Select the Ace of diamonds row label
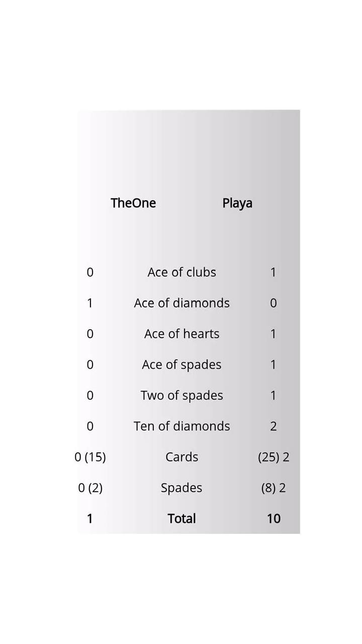Image resolution: width=362 pixels, height=644 pixels. coord(182,303)
